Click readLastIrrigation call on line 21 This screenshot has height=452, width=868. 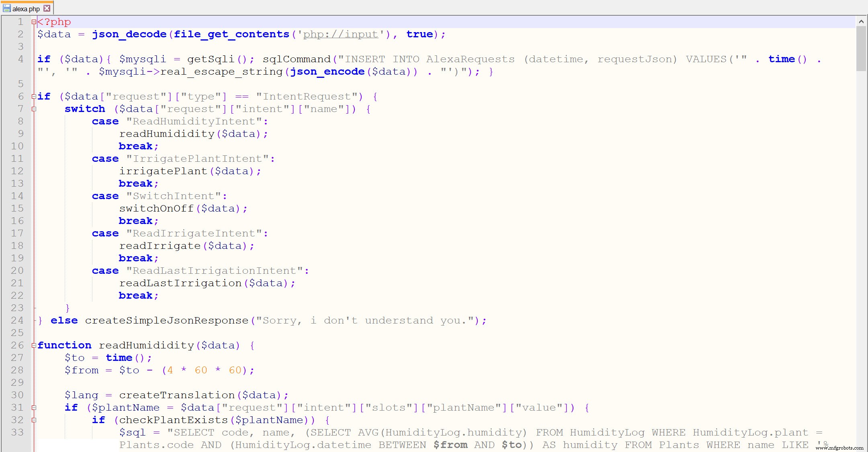(x=180, y=283)
